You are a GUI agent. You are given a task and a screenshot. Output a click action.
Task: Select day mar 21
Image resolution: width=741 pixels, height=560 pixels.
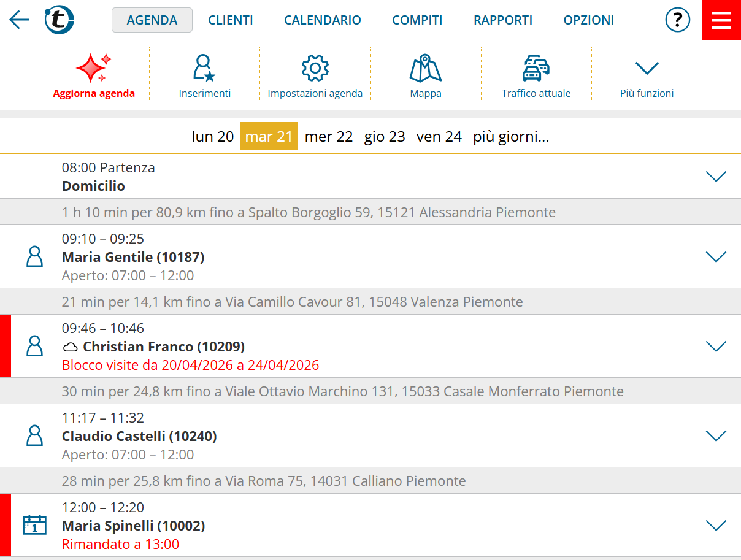269,136
